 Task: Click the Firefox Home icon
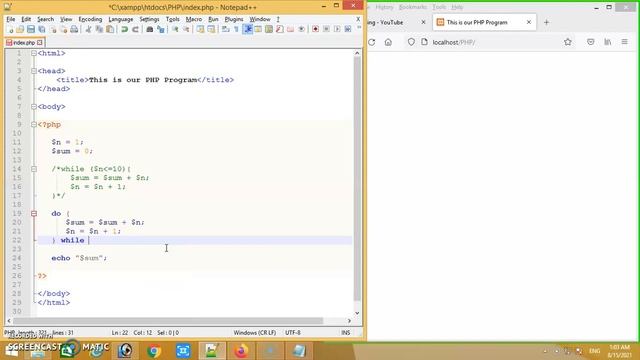[x=388, y=42]
